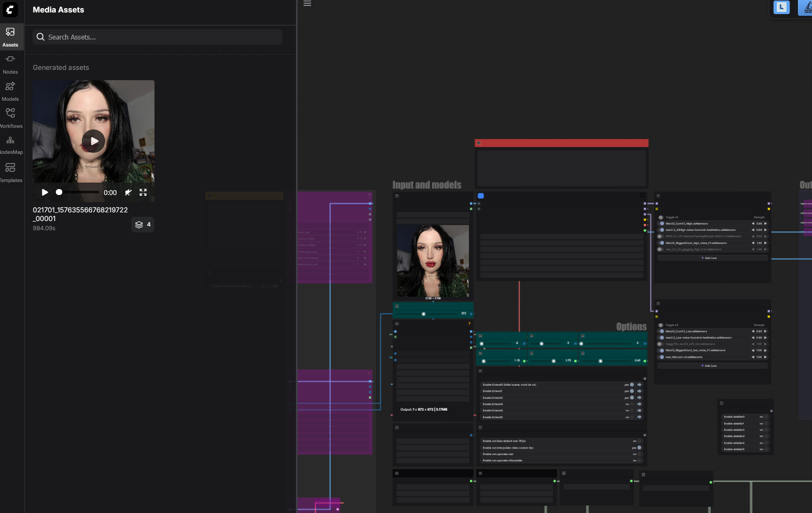Open the NodesMap sidebar tab
The width and height of the screenshot is (812, 513).
10,145
